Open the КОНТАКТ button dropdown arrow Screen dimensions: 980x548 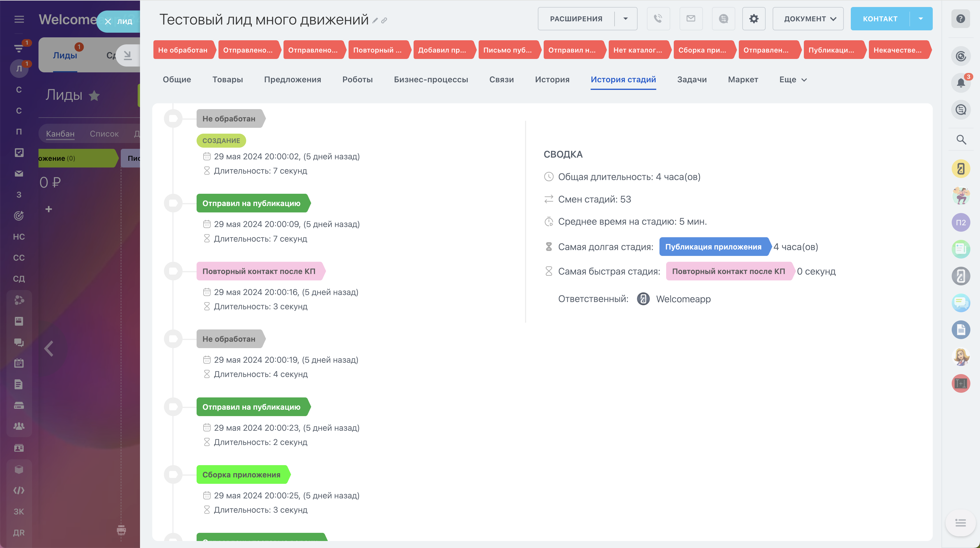921,19
